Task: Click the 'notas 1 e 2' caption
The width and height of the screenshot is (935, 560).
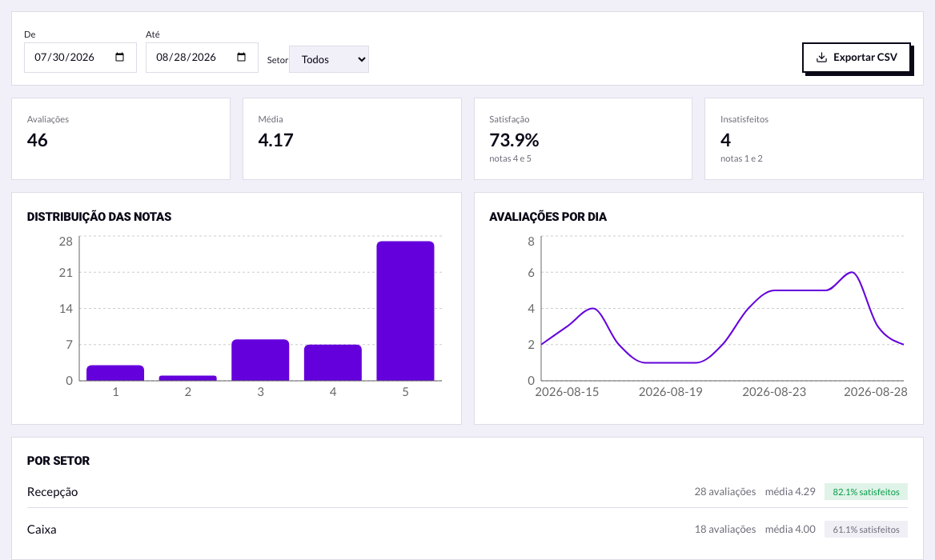Action: pyautogui.click(x=741, y=158)
